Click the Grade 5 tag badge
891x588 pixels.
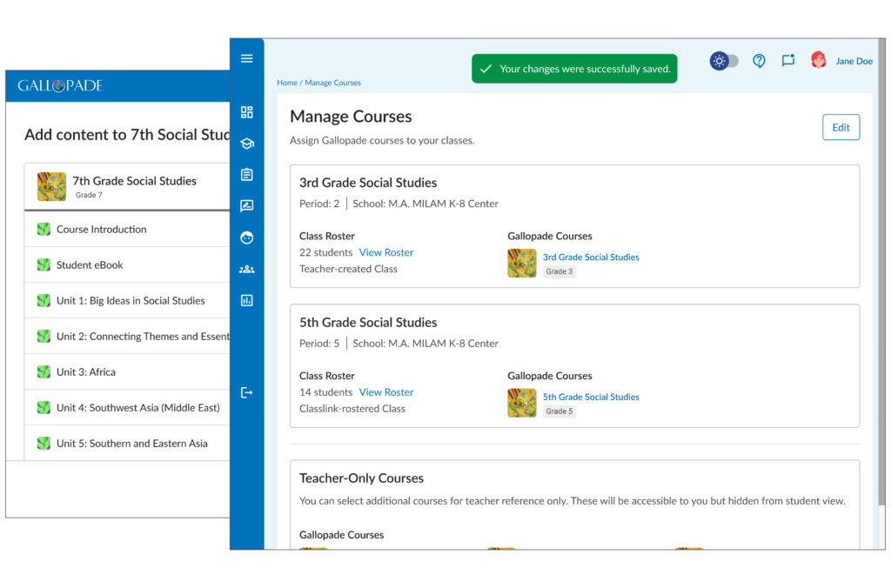tap(559, 411)
